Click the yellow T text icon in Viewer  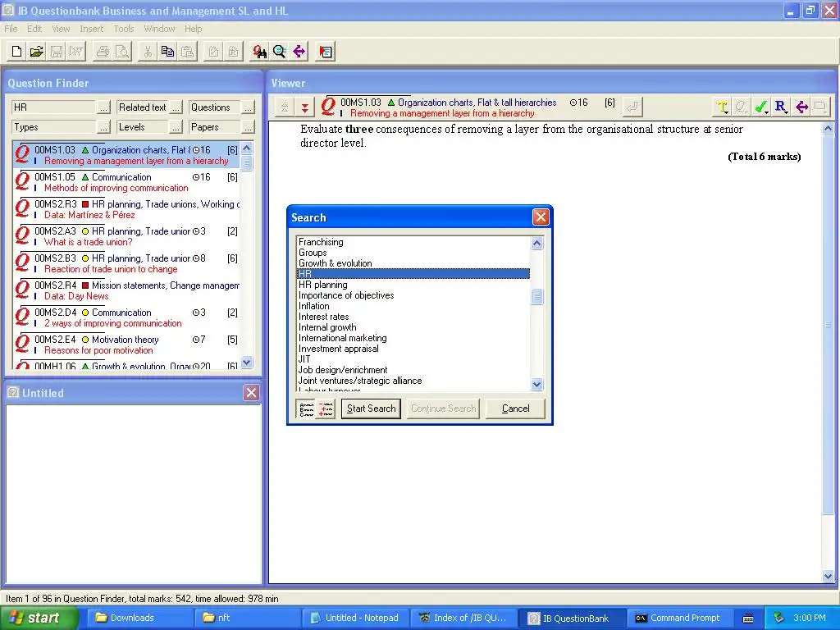[723, 107]
